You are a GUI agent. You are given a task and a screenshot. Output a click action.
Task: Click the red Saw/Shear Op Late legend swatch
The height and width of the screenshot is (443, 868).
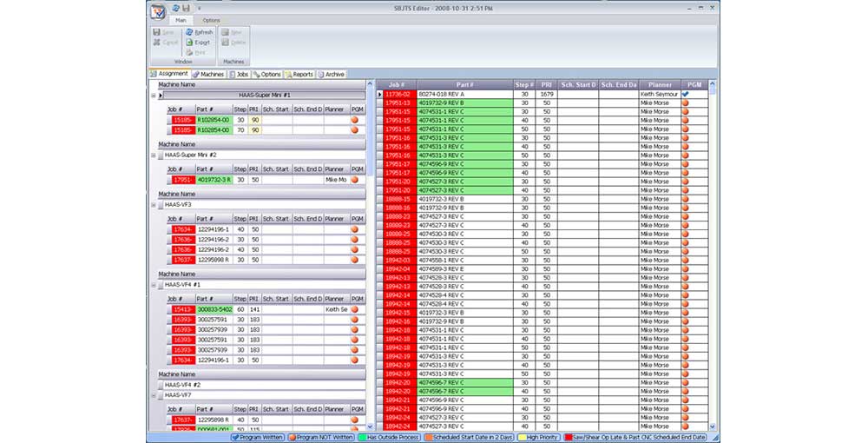pyautogui.click(x=568, y=438)
